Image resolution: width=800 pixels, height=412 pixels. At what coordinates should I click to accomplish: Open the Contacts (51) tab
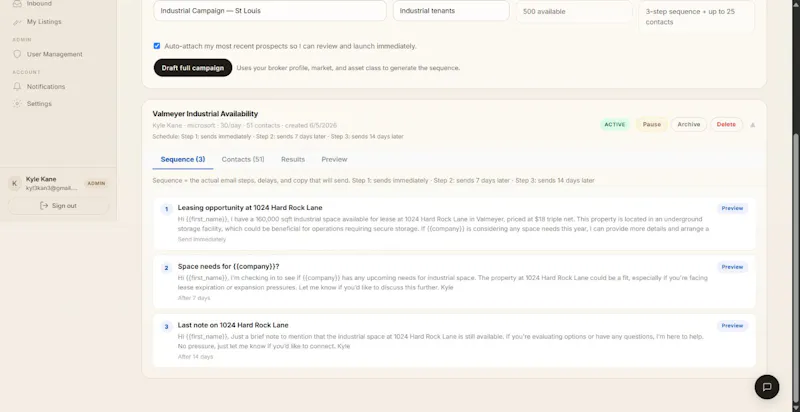point(243,160)
